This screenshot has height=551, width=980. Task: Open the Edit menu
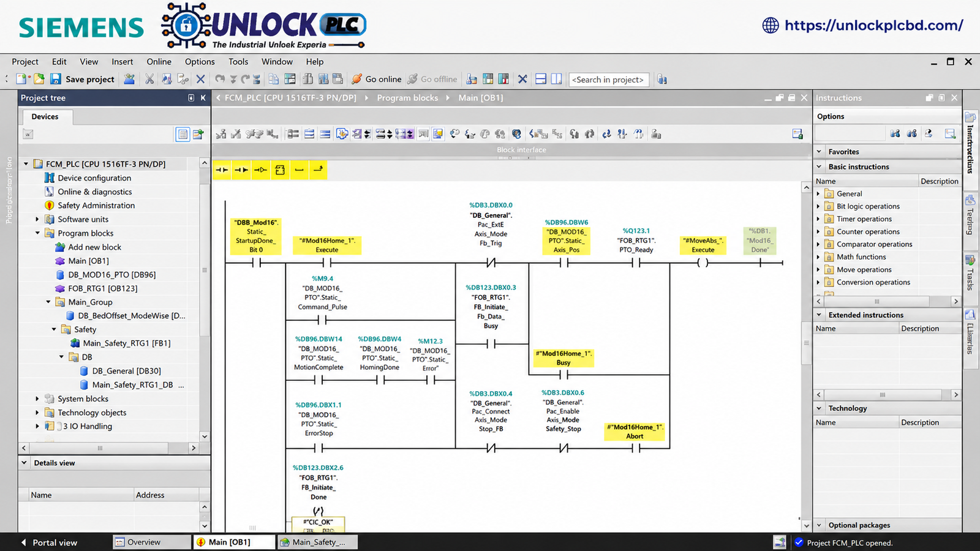coord(59,62)
